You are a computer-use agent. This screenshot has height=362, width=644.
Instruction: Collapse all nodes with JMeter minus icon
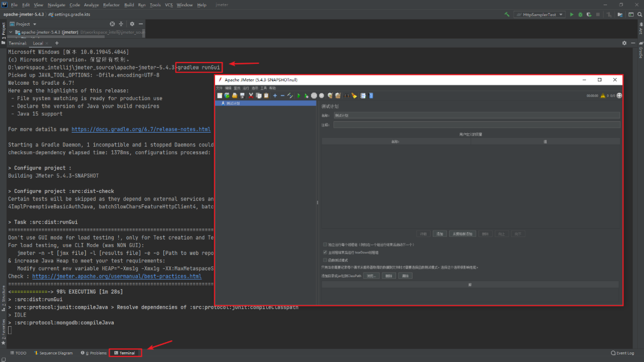coord(283,96)
